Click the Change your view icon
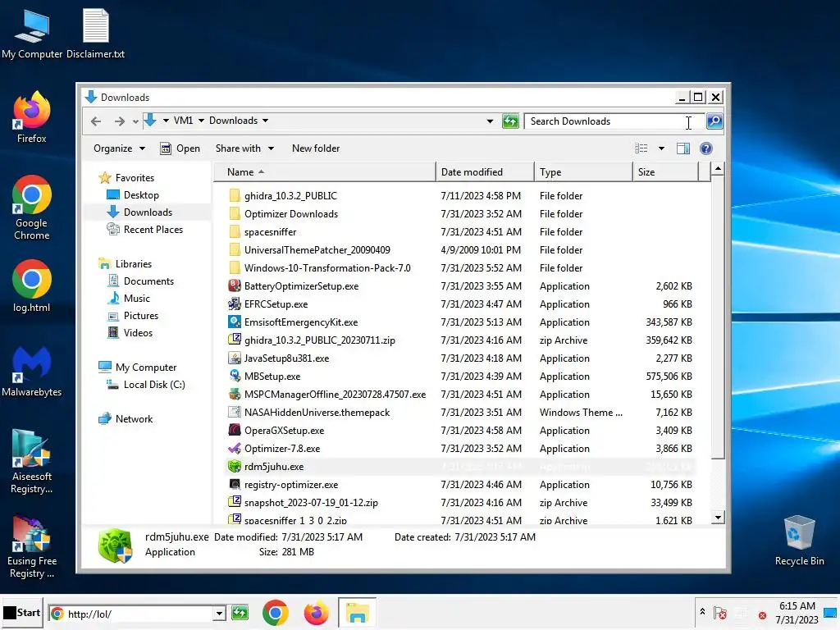This screenshot has width=840, height=630. coord(641,148)
